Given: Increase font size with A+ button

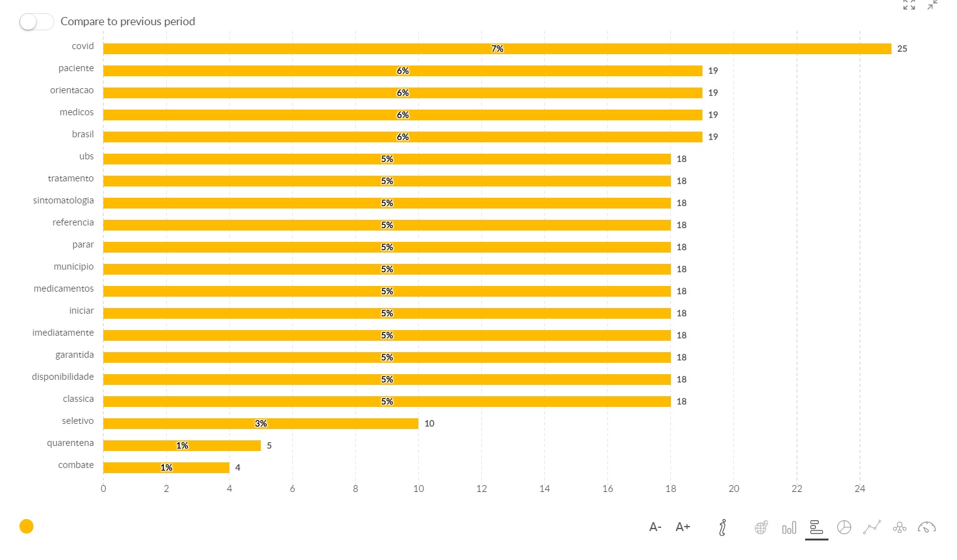Looking at the screenshot, I should 682,527.
